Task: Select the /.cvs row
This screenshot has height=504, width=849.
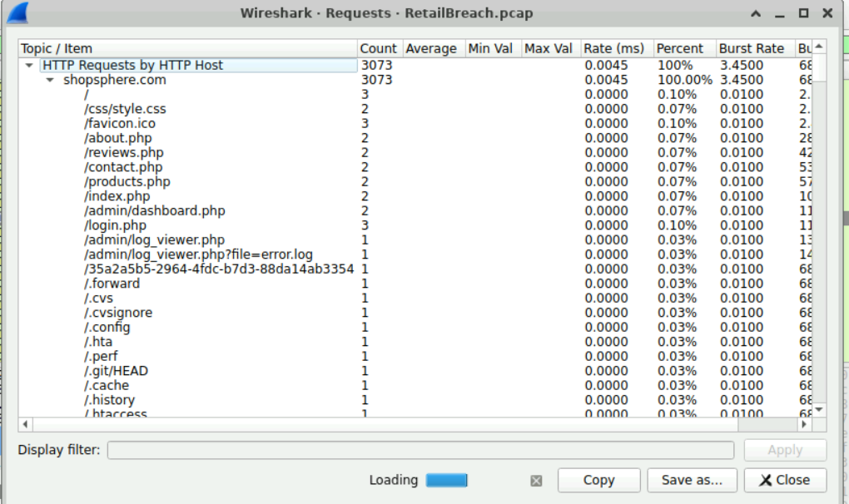Action: click(x=415, y=299)
